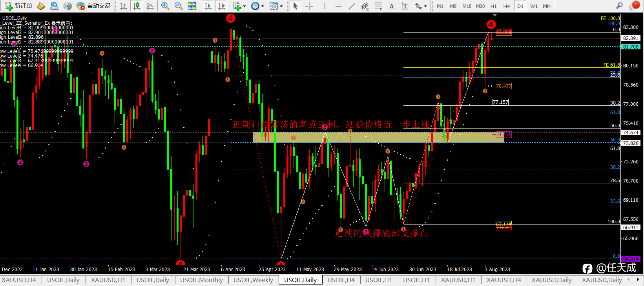Select the 6 Apr 2023 date label
The width and height of the screenshot is (644, 286).
233,269
